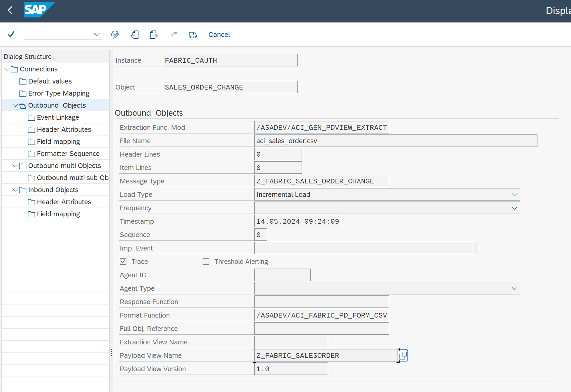Click the Response Function field
571x392 pixels.
322,302
